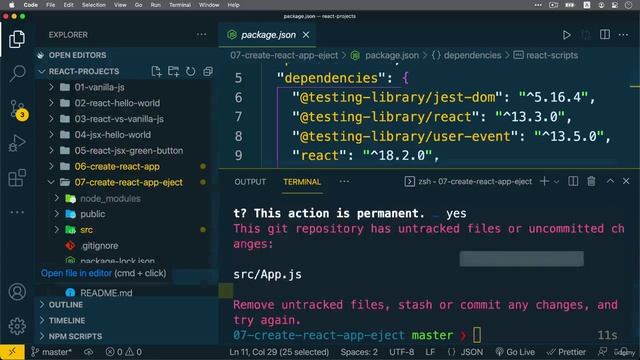Open the Selection menu
The width and height of the screenshot is (640, 360).
click(93, 5)
